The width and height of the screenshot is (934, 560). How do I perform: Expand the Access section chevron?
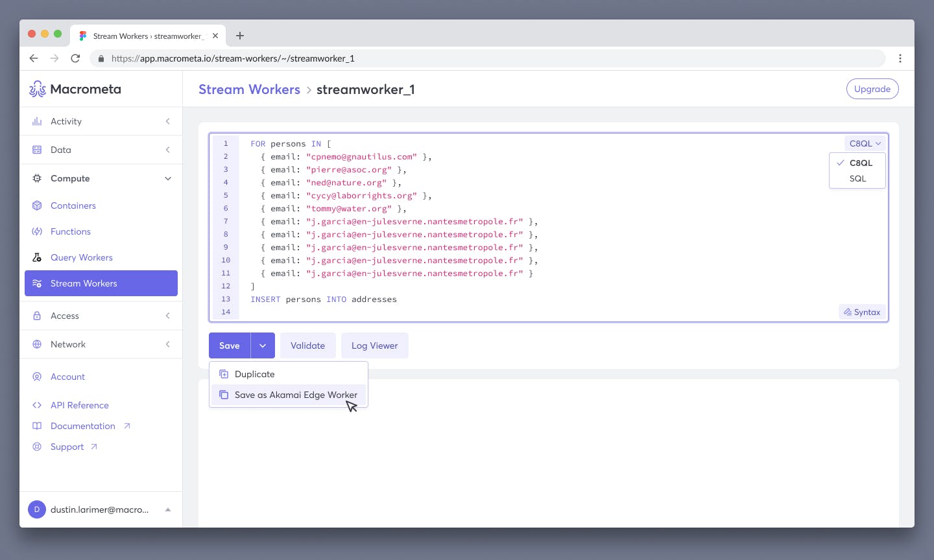168,316
